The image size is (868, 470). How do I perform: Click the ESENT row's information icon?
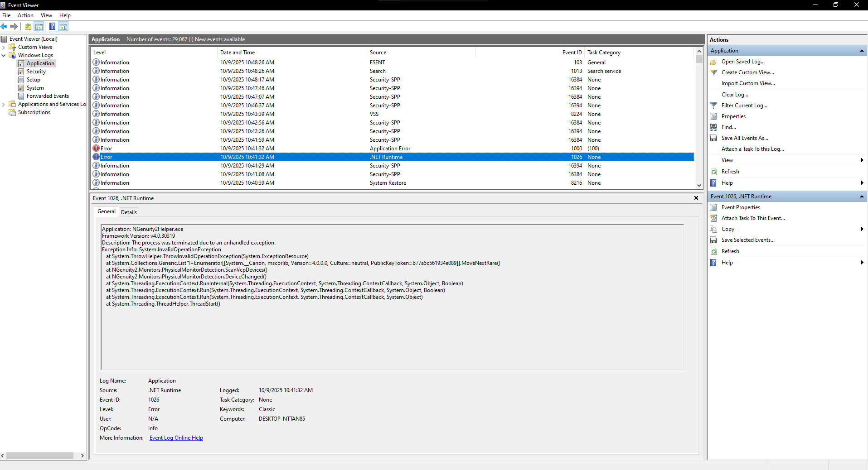click(x=96, y=62)
